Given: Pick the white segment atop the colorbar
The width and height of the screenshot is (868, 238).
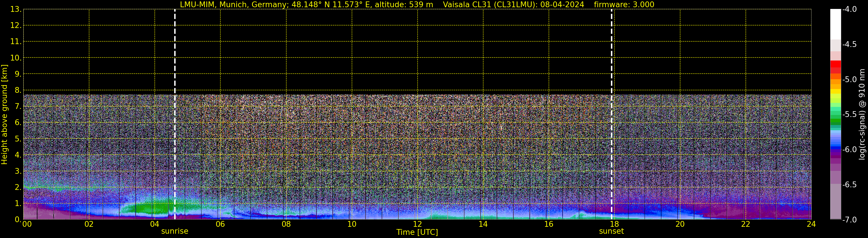Looking at the screenshot, I should coord(835,24).
